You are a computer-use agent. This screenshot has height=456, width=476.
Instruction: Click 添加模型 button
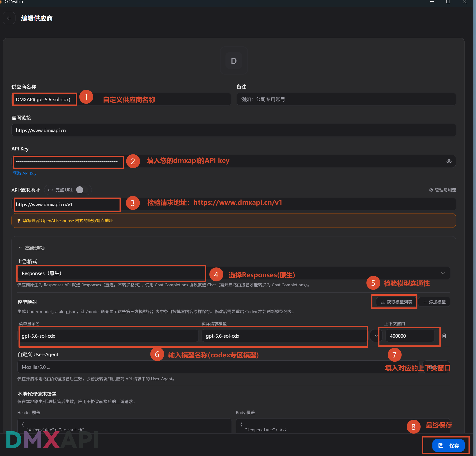434,302
